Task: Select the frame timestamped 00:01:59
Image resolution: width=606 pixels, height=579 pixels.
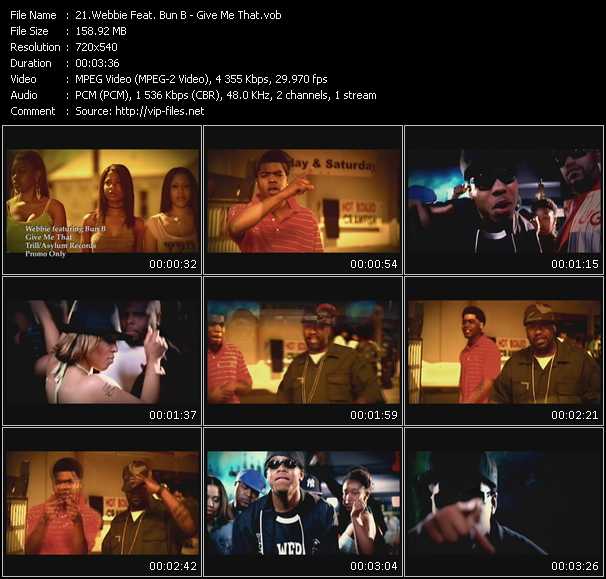Action: (x=303, y=351)
